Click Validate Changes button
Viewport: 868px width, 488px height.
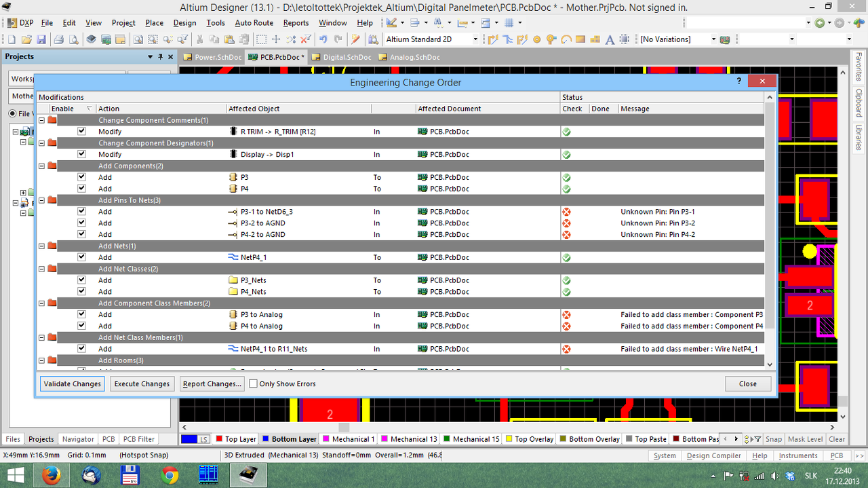(72, 383)
